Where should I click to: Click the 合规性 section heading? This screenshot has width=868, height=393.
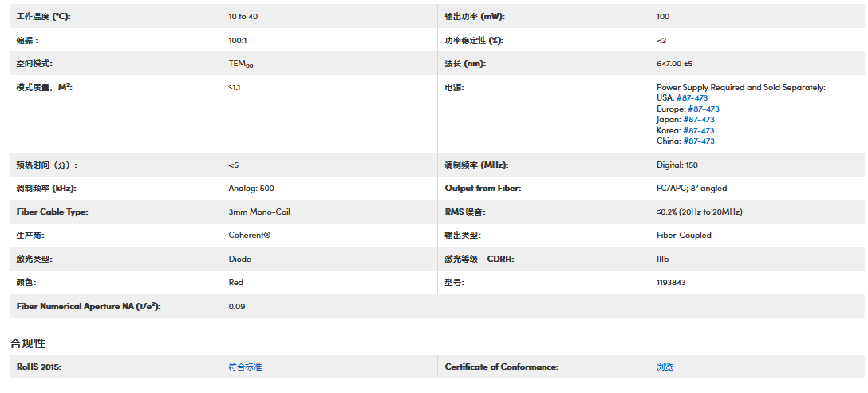27,343
